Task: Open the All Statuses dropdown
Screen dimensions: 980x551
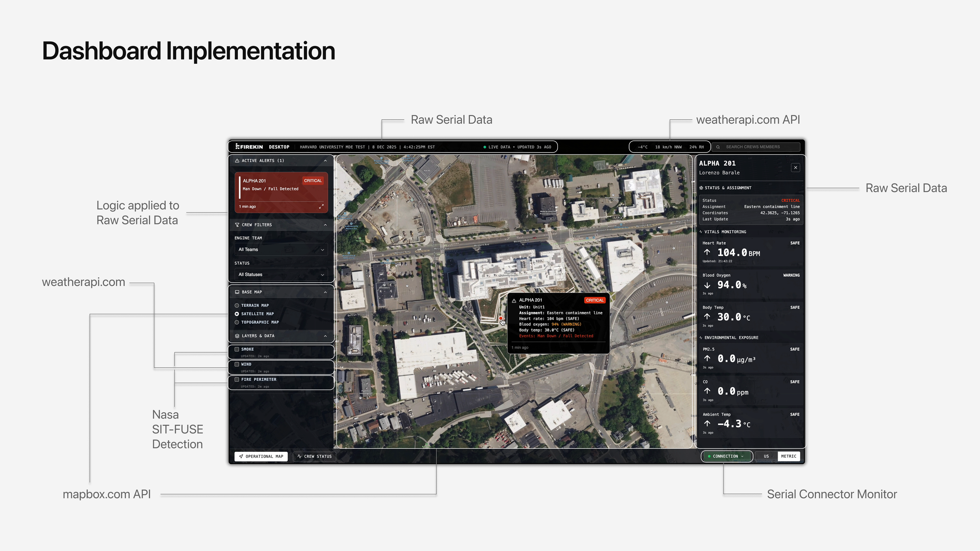Action: [281, 275]
